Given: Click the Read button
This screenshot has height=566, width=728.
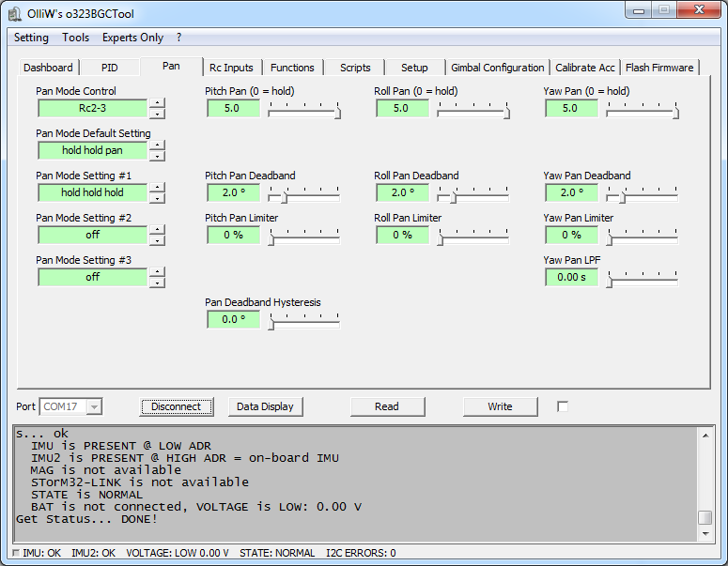Looking at the screenshot, I should [x=387, y=406].
